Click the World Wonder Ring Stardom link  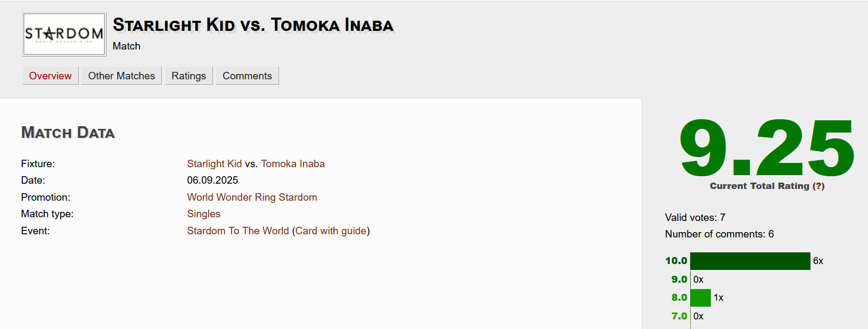click(x=252, y=197)
